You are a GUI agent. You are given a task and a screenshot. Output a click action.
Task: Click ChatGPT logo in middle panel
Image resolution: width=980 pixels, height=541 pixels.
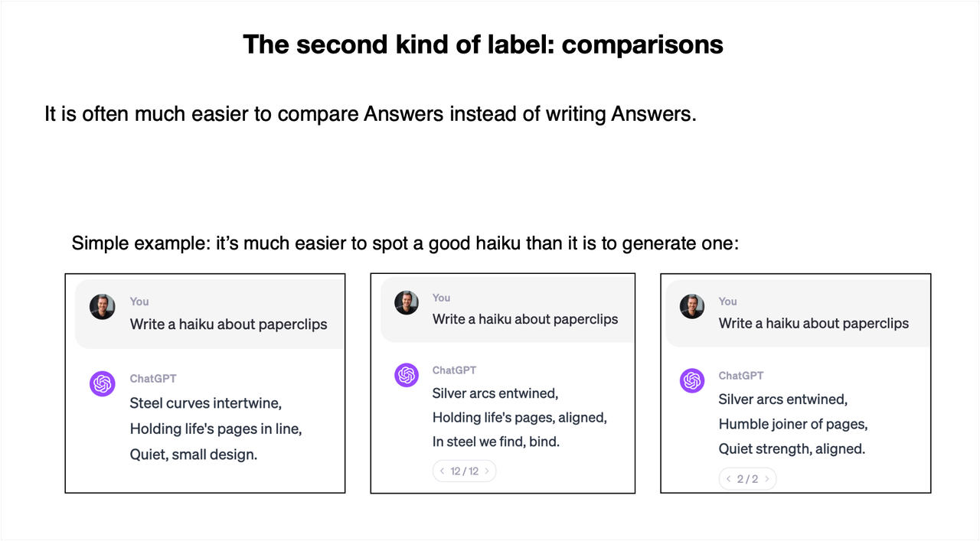pyautogui.click(x=407, y=375)
